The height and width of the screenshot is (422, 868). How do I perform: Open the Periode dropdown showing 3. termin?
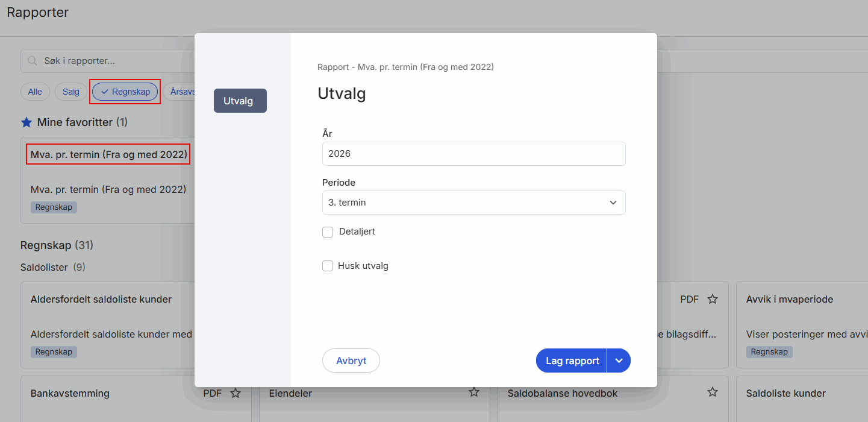coord(474,203)
